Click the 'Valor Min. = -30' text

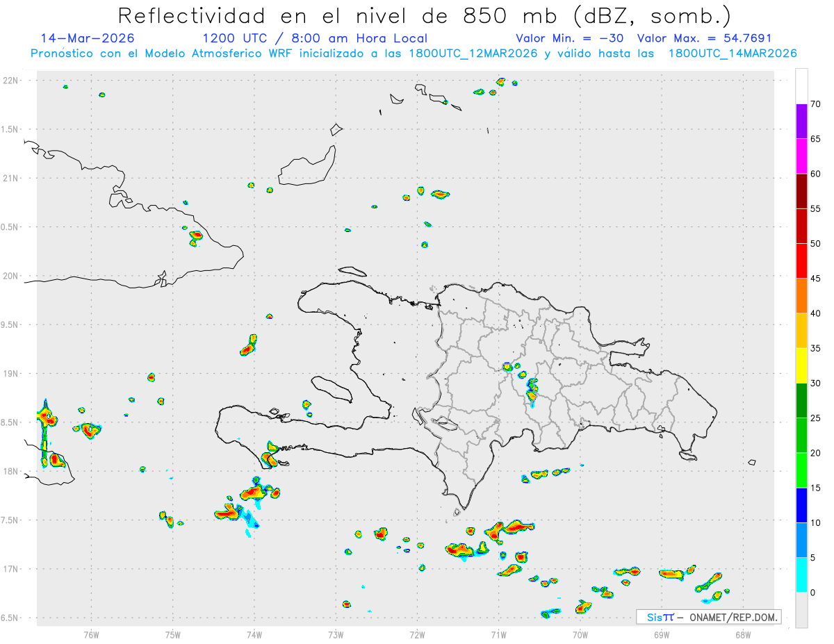click(569, 38)
